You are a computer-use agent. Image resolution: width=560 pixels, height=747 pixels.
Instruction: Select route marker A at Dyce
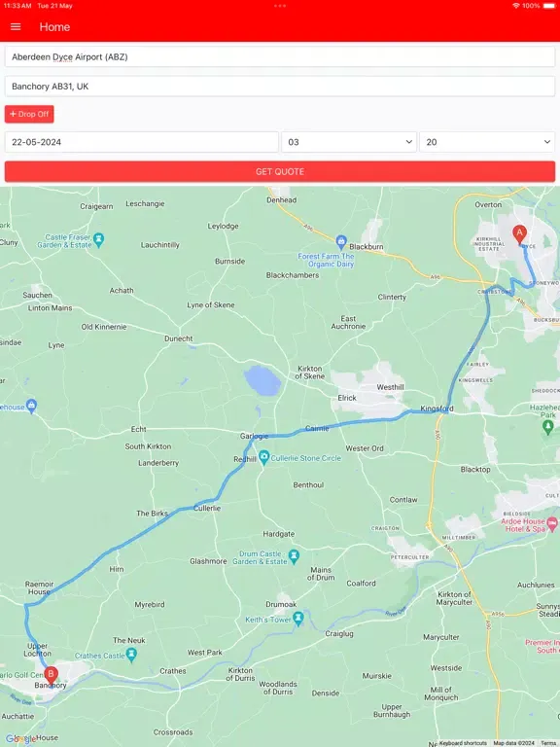click(x=519, y=234)
